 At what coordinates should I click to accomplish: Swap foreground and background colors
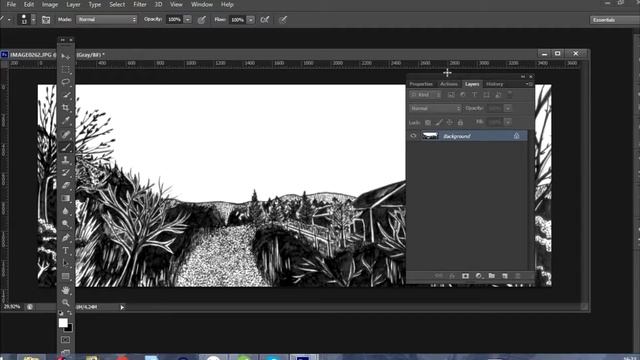click(70, 313)
